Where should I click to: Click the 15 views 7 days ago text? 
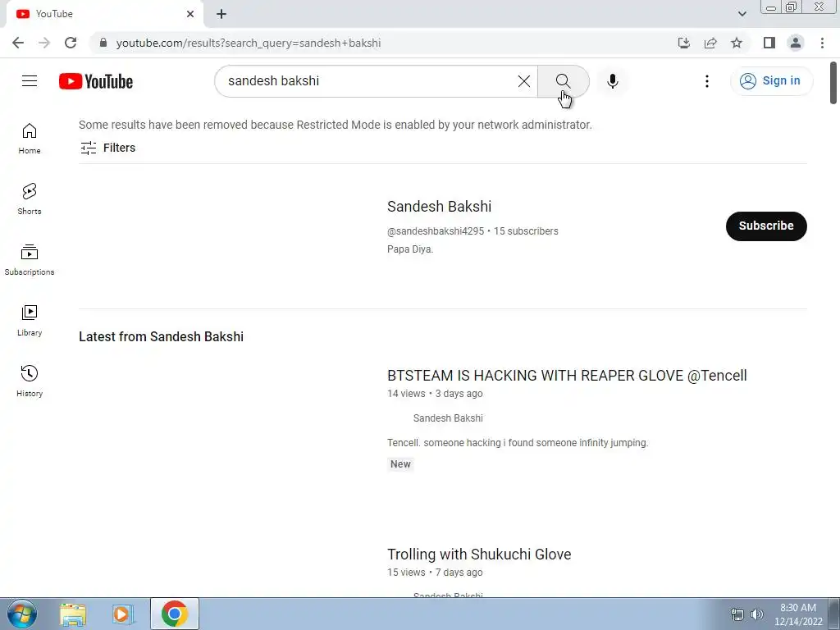coord(435,572)
